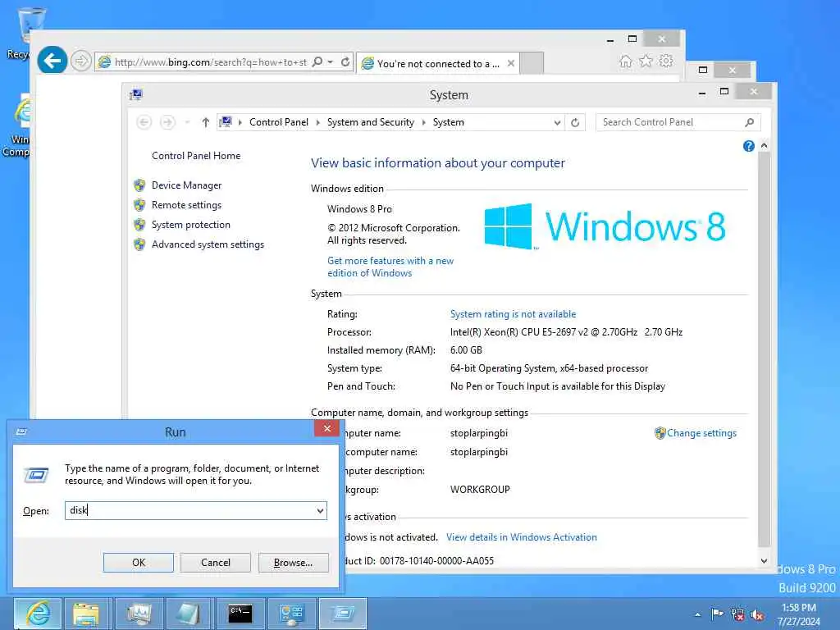Open Device Manager from the sidebar
Screen dimensions: 840x630
186,185
